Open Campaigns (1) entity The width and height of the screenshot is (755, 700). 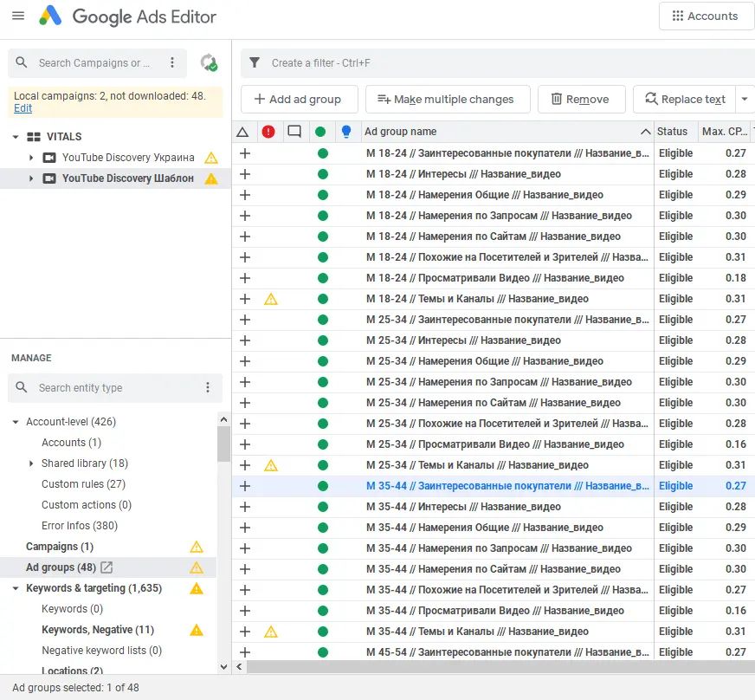60,547
